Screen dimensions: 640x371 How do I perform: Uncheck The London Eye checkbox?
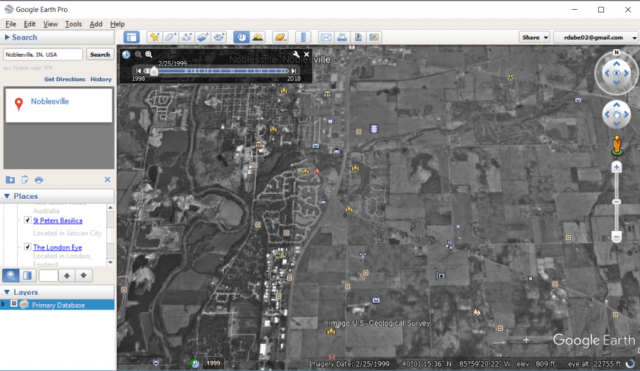pyautogui.click(x=27, y=247)
